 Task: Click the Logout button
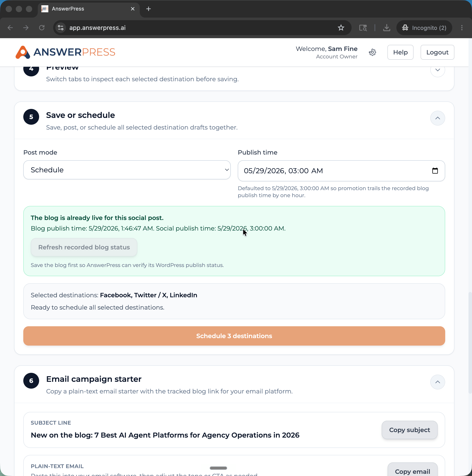(x=437, y=52)
